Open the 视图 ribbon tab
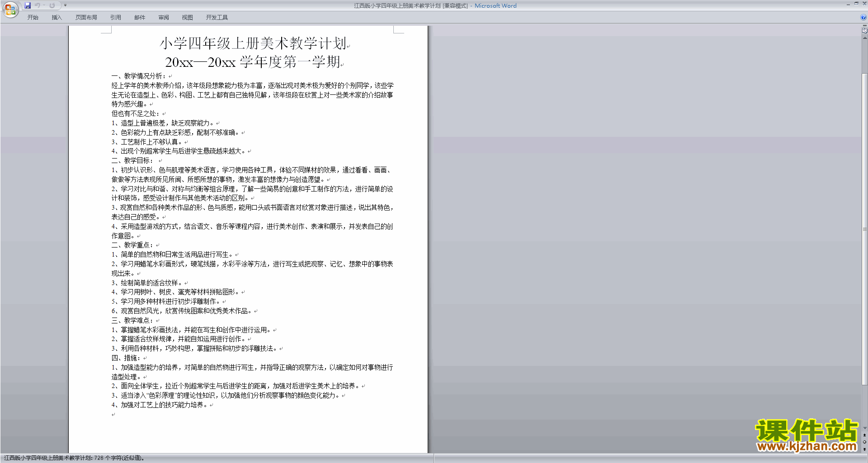 coord(188,17)
